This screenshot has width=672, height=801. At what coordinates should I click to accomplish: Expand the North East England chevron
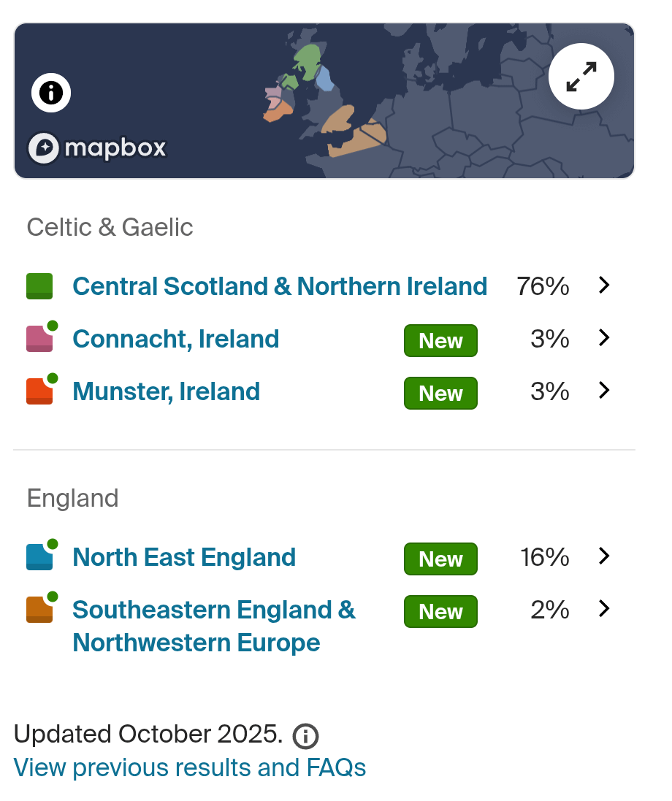pyautogui.click(x=604, y=556)
